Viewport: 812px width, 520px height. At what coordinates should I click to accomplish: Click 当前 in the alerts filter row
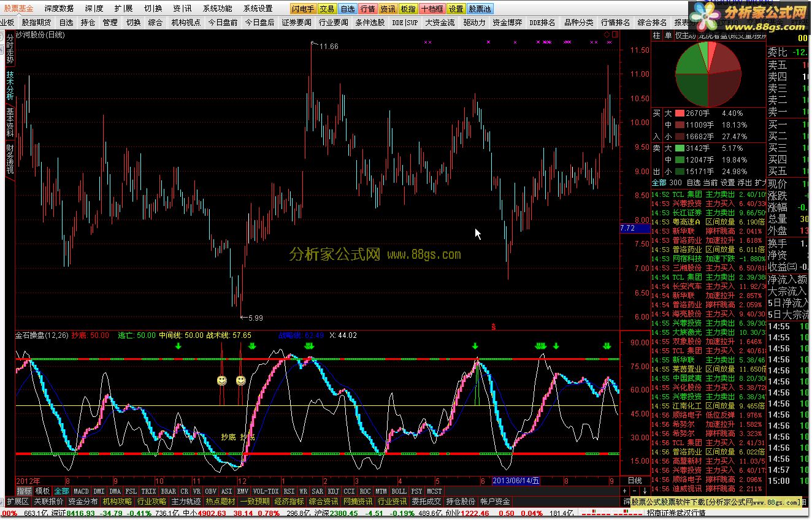[x=710, y=183]
